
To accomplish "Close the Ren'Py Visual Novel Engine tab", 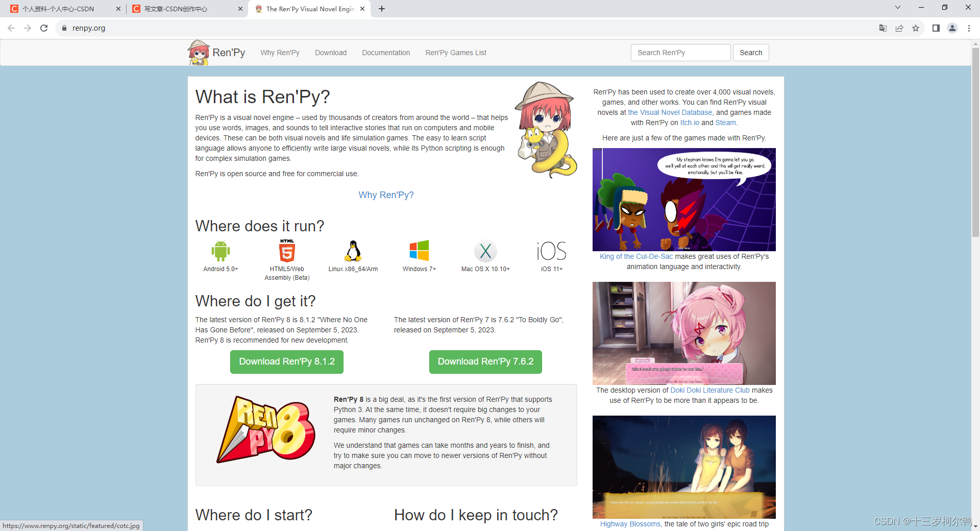I will 362,9.
